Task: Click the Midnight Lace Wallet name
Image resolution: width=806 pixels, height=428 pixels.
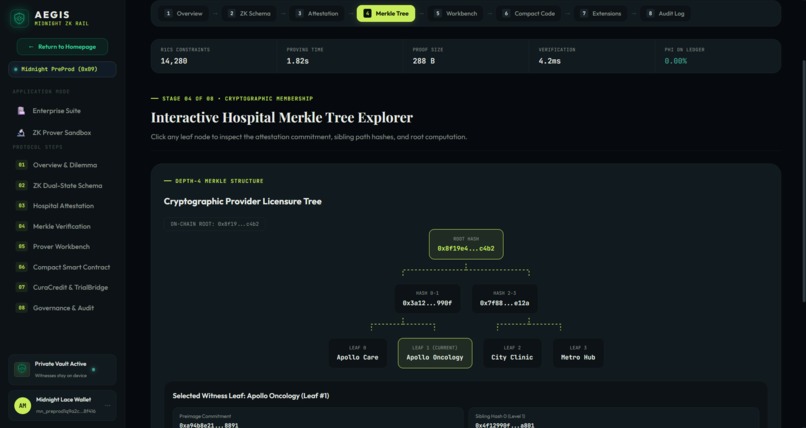Action: click(63, 400)
